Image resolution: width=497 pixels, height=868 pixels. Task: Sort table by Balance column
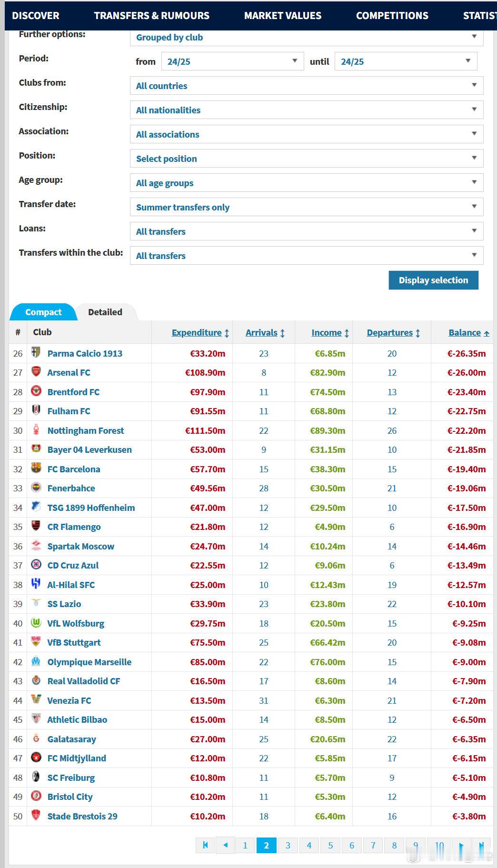click(x=465, y=333)
